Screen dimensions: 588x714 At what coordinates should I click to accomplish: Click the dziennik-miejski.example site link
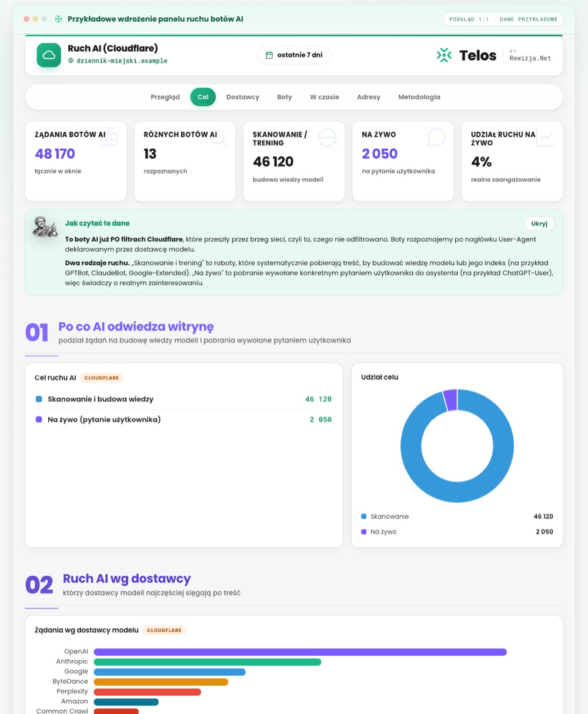(122, 61)
